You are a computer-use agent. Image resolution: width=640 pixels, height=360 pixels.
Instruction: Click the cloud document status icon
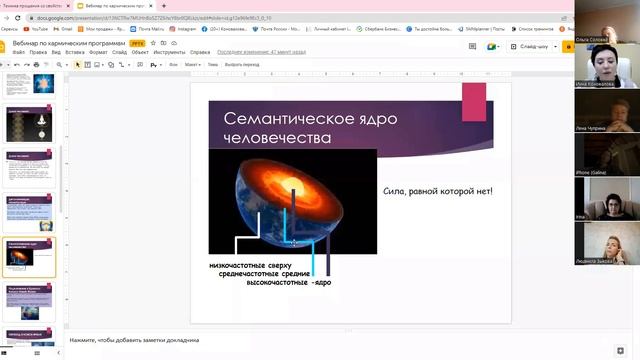click(x=174, y=43)
